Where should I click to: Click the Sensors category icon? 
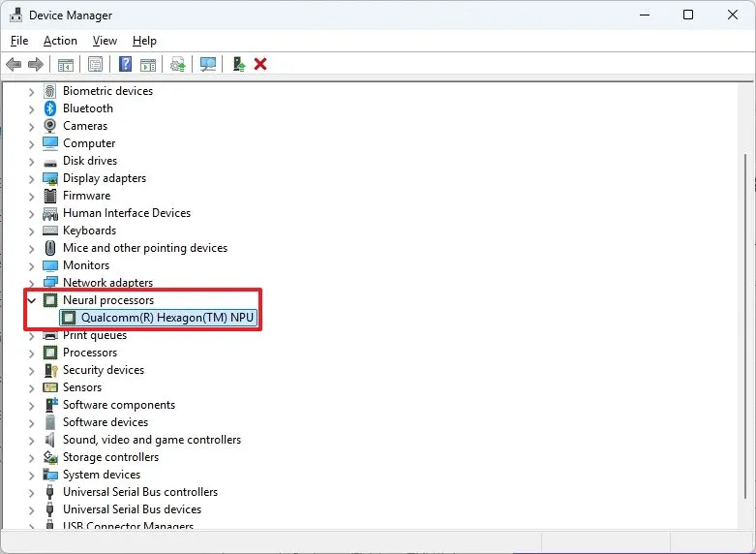50,387
